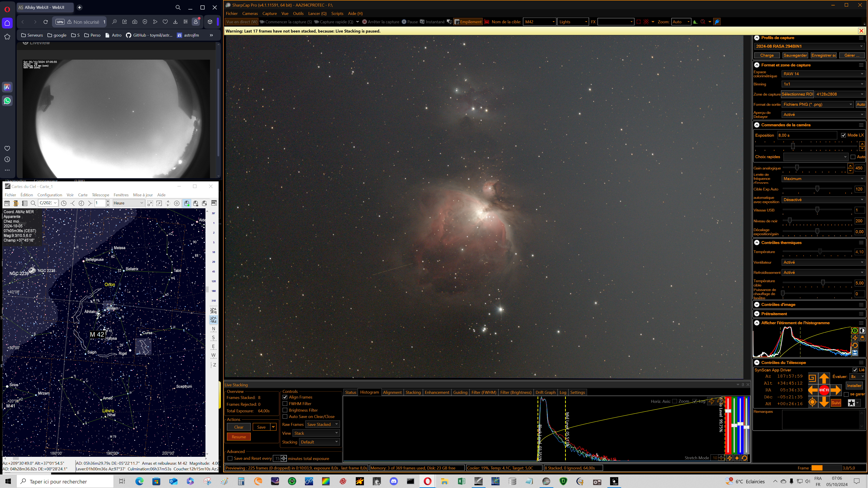Click the calendar icon in Cartes du Ciel toolbar
Viewport: 868px width, 488px height.
pyautogui.click(x=7, y=203)
